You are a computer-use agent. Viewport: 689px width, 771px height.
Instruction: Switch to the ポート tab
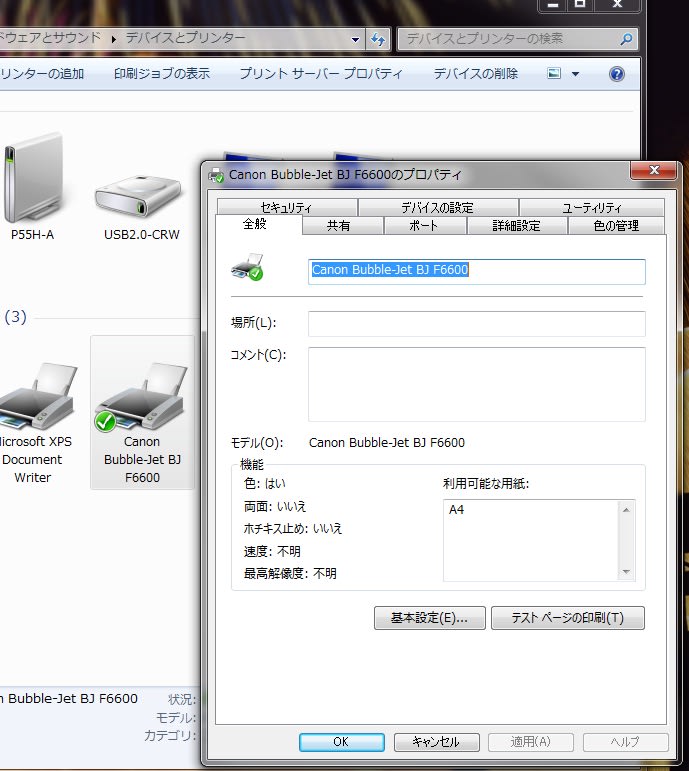[x=423, y=226]
